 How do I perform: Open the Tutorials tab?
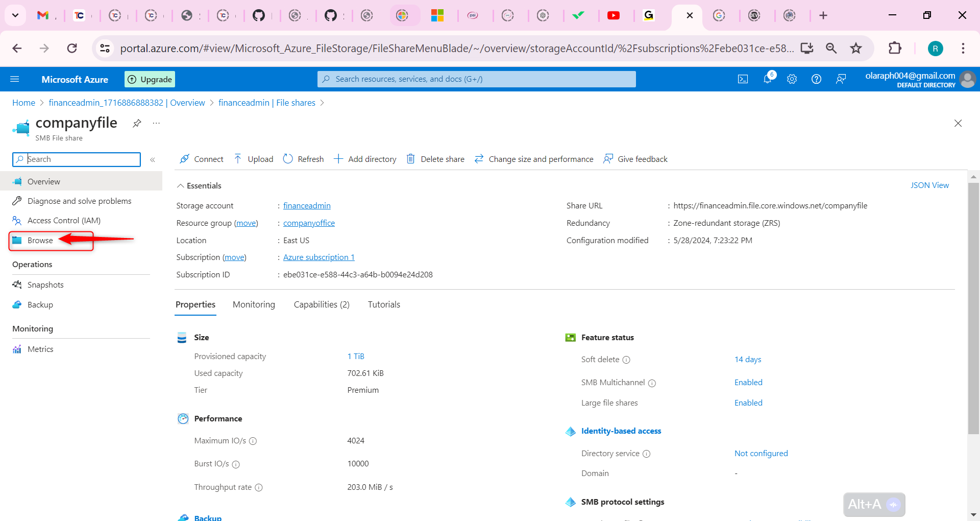[x=383, y=304]
